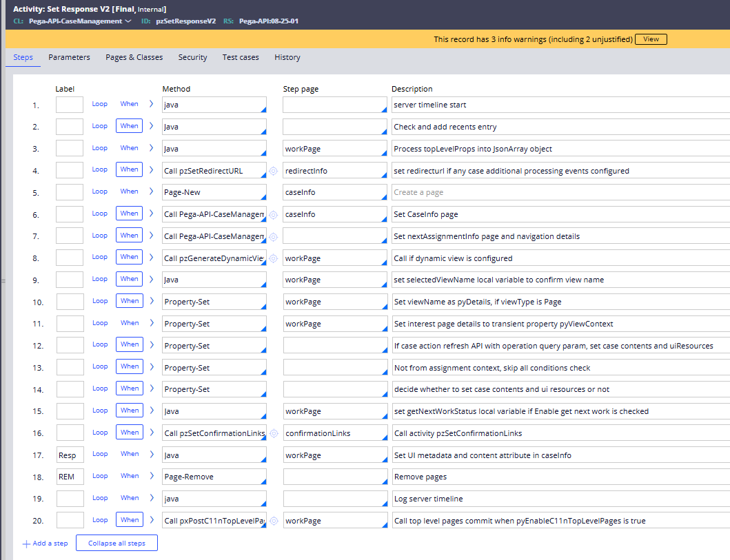
Task: Click the When button in step 20
Action: coord(130,519)
